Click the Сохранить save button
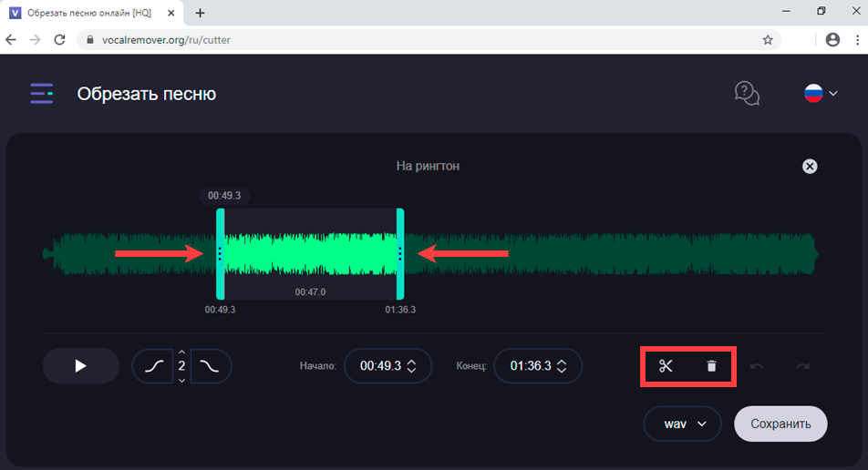 click(780, 424)
